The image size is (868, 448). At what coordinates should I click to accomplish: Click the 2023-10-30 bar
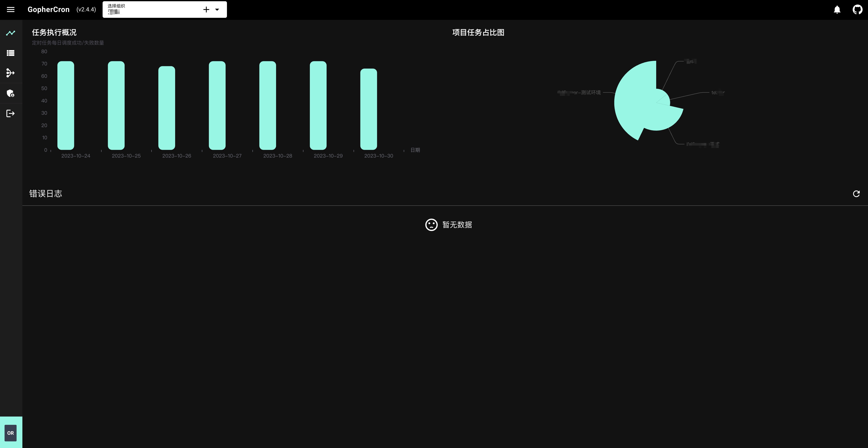pyautogui.click(x=369, y=109)
